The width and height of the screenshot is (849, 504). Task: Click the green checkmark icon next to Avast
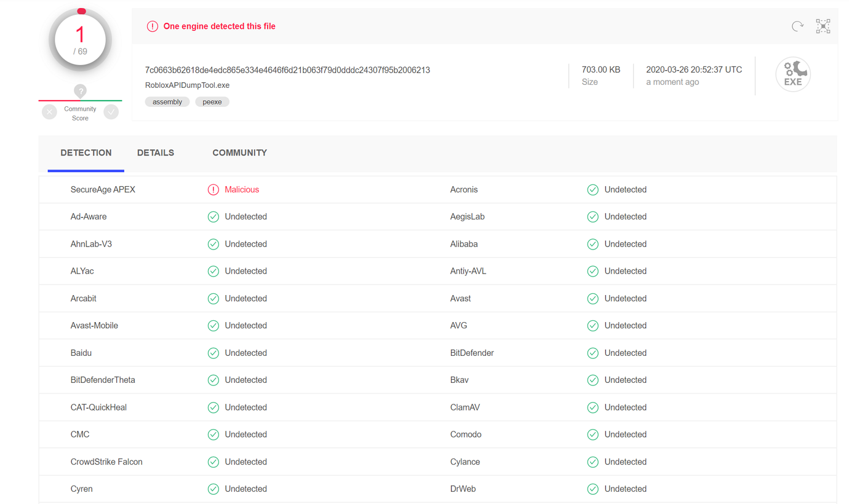pyautogui.click(x=592, y=298)
